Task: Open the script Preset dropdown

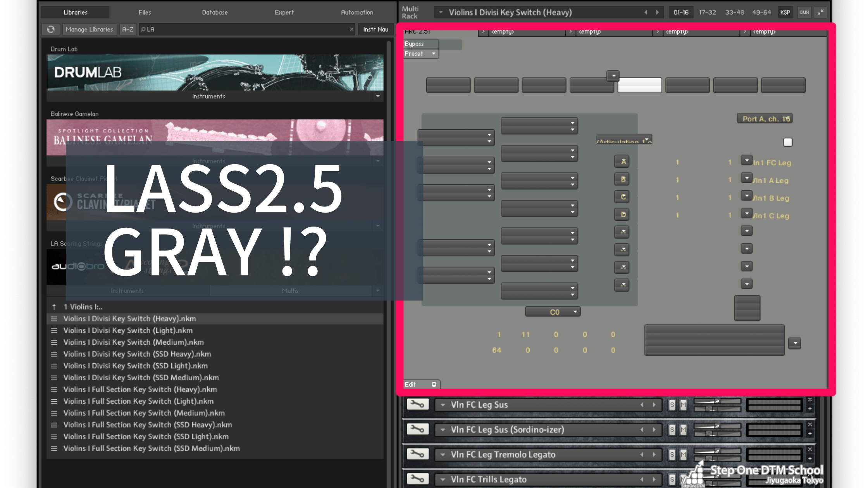Action: point(421,54)
